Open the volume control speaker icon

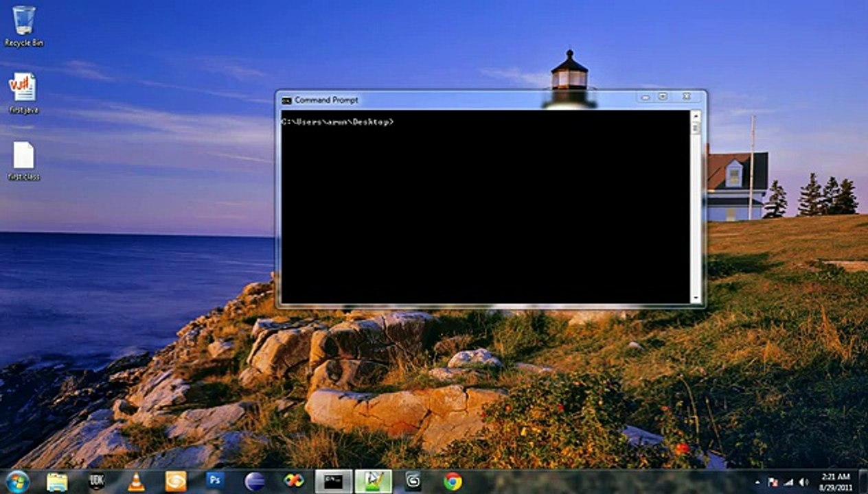pos(803,482)
